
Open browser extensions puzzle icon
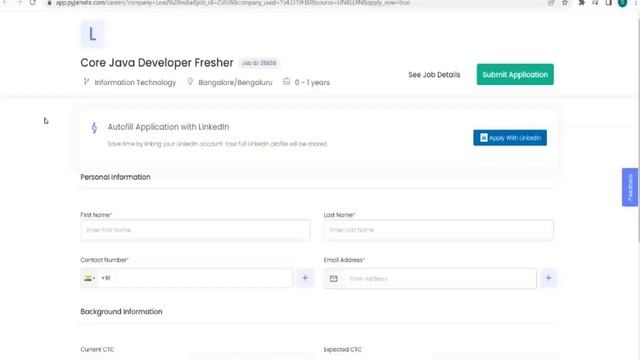tap(582, 3)
